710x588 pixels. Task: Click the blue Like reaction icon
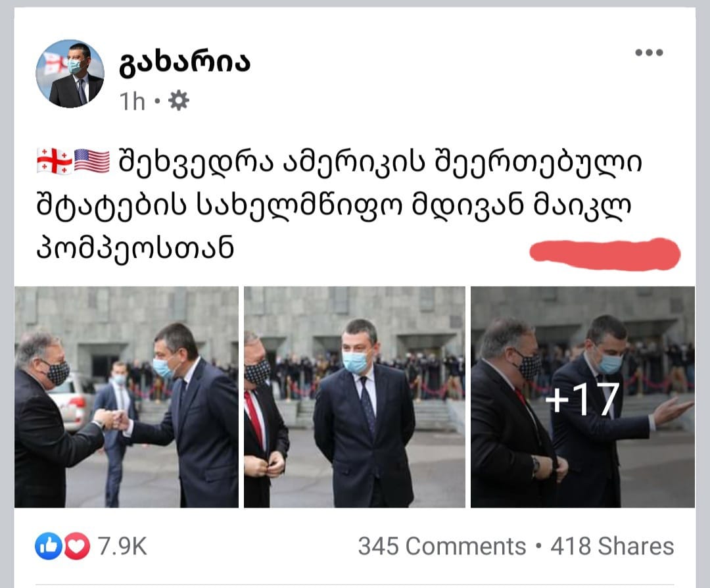tap(48, 546)
